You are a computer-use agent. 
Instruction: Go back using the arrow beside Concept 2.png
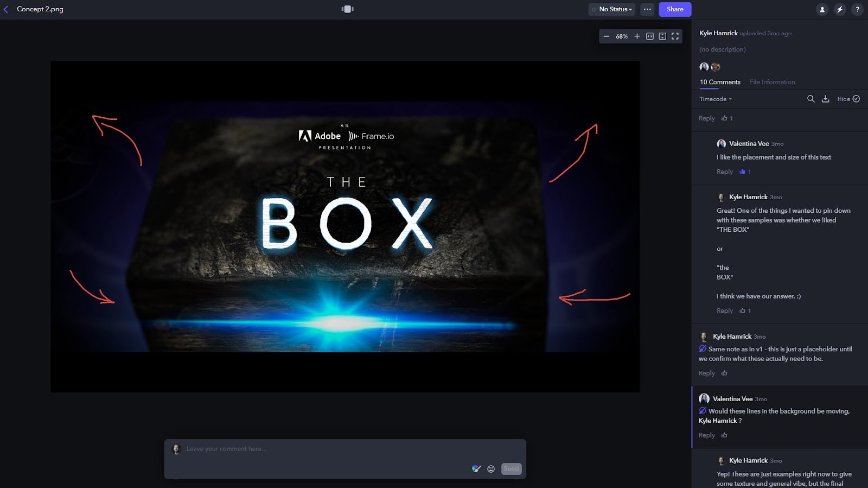point(6,9)
